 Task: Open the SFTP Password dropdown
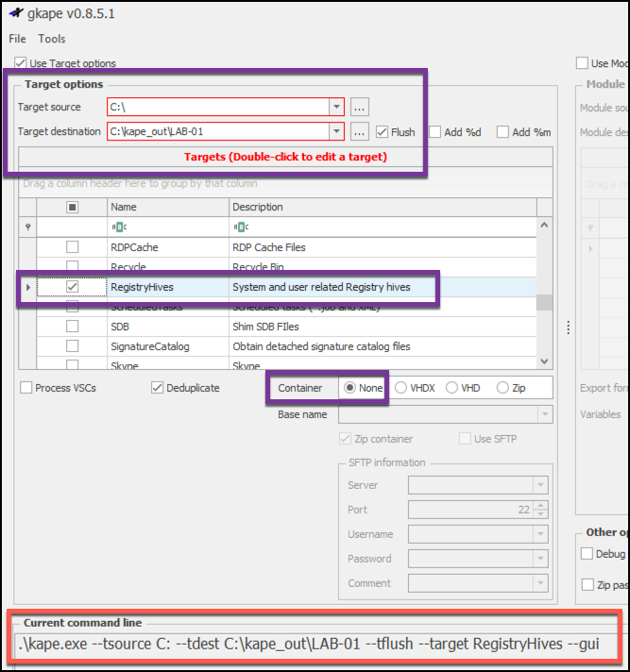(540, 559)
